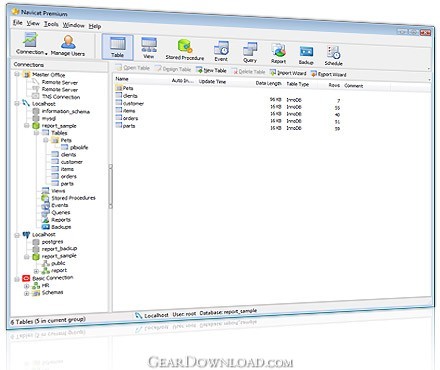Collapse the Tables node in tree

click(x=36, y=133)
